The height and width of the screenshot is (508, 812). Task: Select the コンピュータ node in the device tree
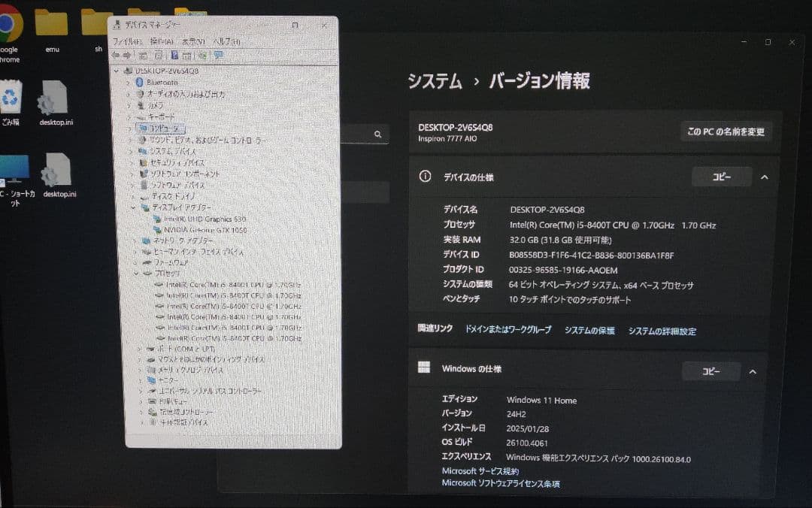162,128
